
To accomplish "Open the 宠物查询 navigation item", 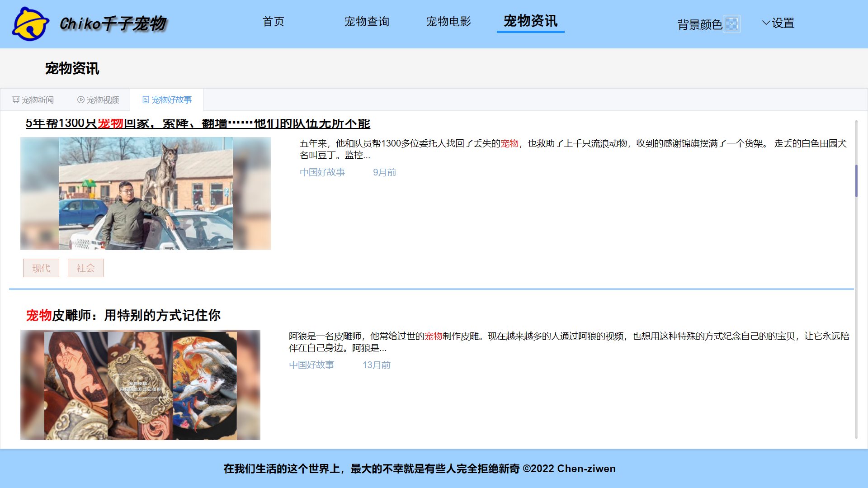I will 367,22.
